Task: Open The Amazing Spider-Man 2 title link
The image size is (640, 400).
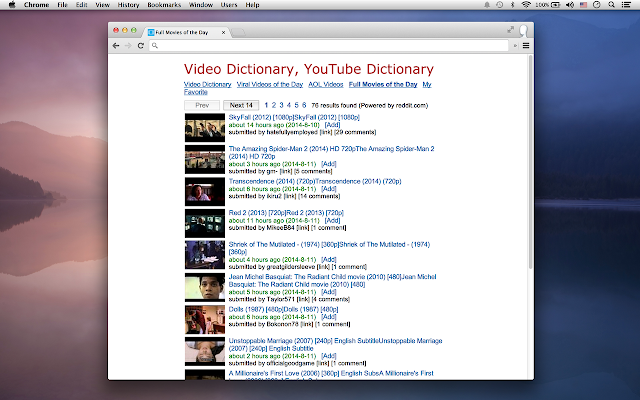Action: [331, 153]
